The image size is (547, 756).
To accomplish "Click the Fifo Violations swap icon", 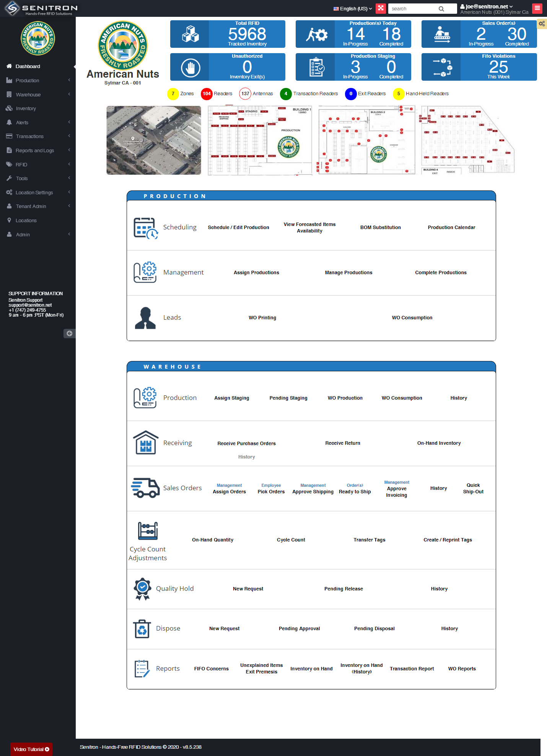I will (x=443, y=67).
